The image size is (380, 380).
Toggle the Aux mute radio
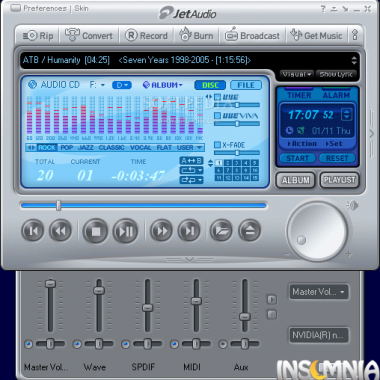coord(223,344)
